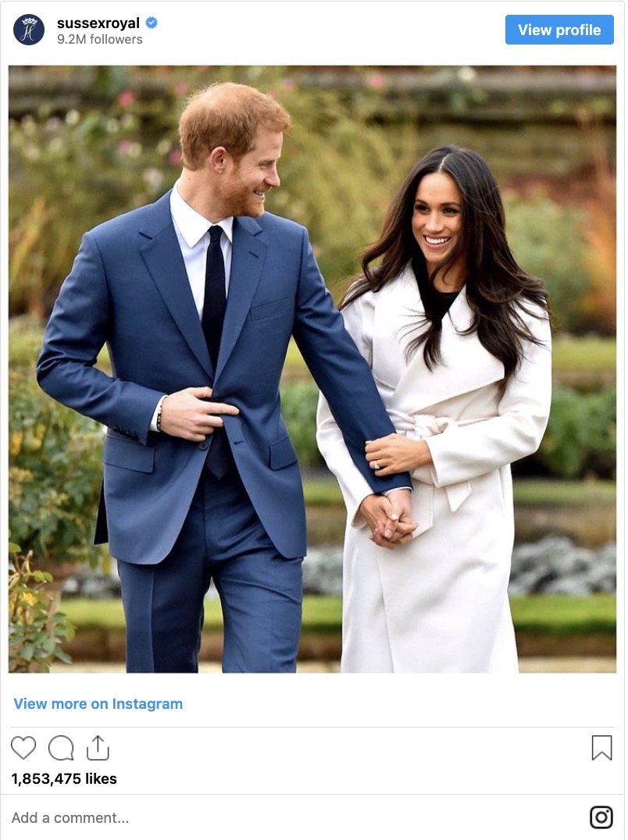The width and height of the screenshot is (628, 840).
Task: Click the couple's clasped hands in photo
Action: click(388, 518)
